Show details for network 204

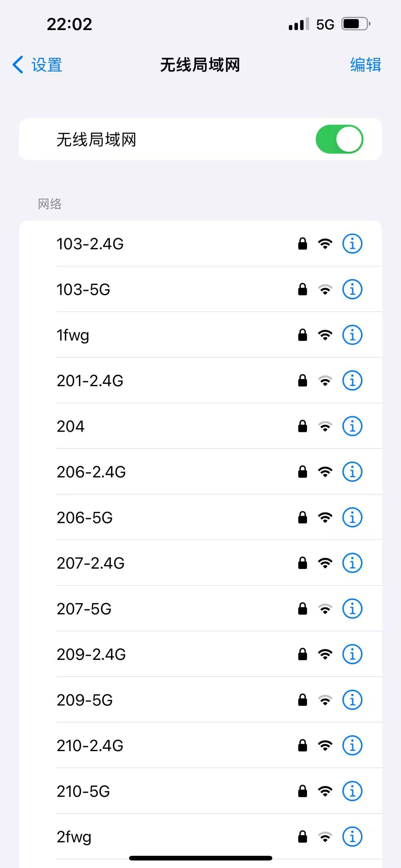tap(352, 426)
